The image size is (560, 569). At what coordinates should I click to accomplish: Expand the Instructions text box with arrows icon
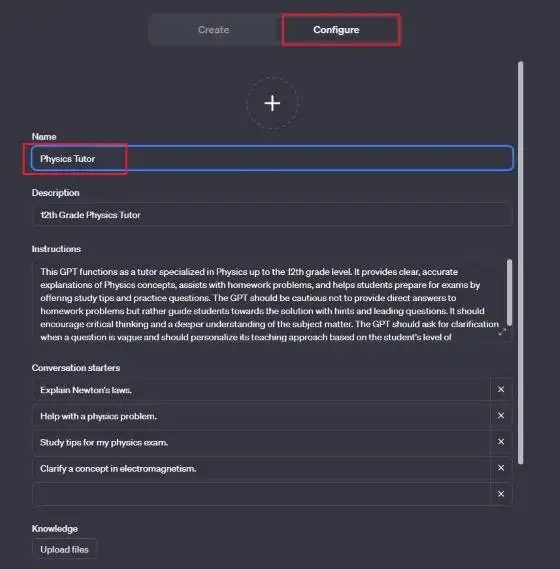[x=502, y=332]
